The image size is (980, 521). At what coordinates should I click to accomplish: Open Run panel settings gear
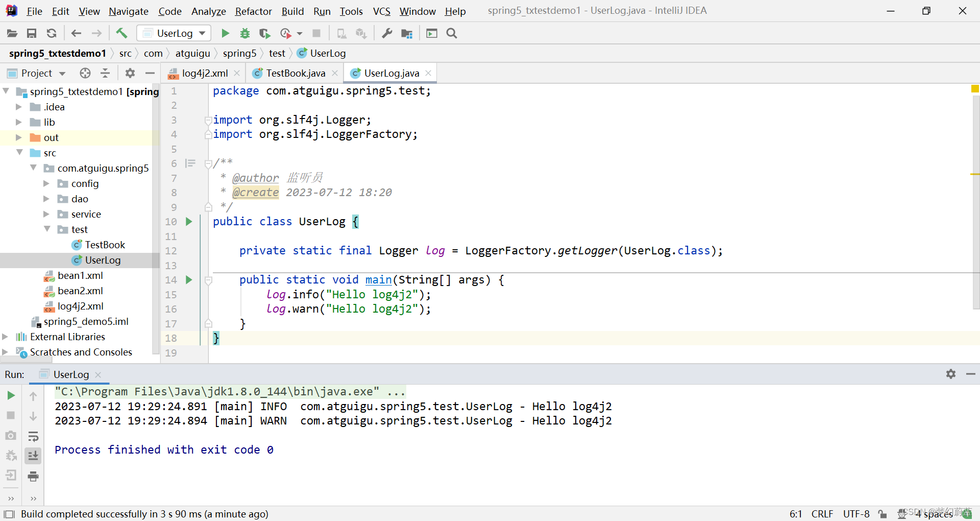pos(951,374)
